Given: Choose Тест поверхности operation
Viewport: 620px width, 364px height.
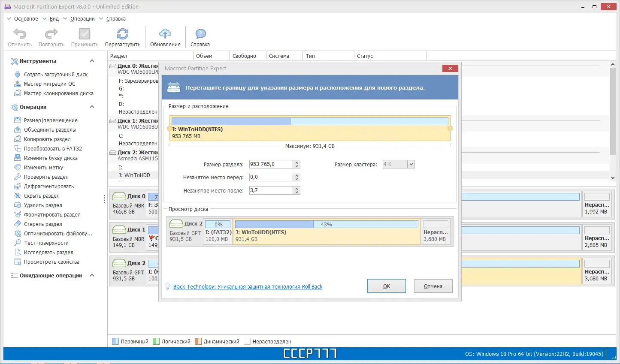Looking at the screenshot, I should (x=46, y=243).
